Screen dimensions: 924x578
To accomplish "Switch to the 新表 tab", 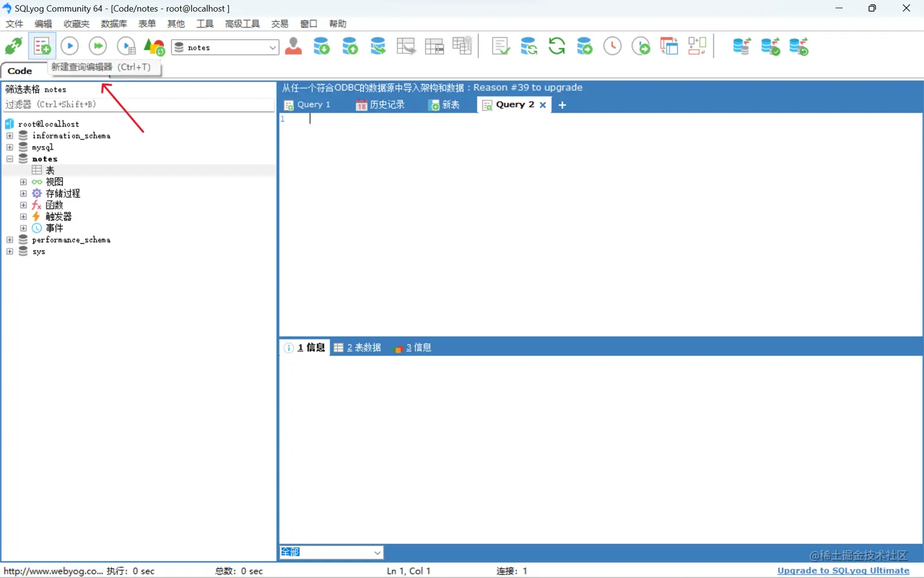I will 444,105.
